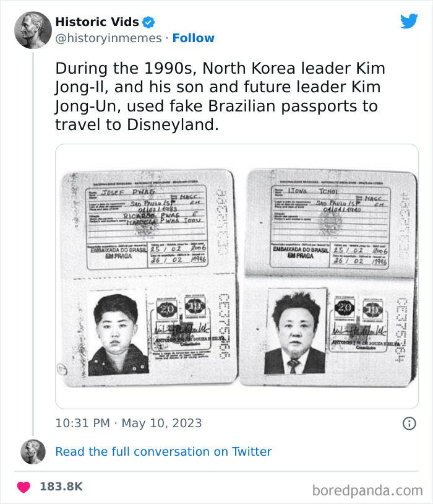This screenshot has width=433, height=504.
Task: Click the Twitter bird logo
Action: (409, 20)
